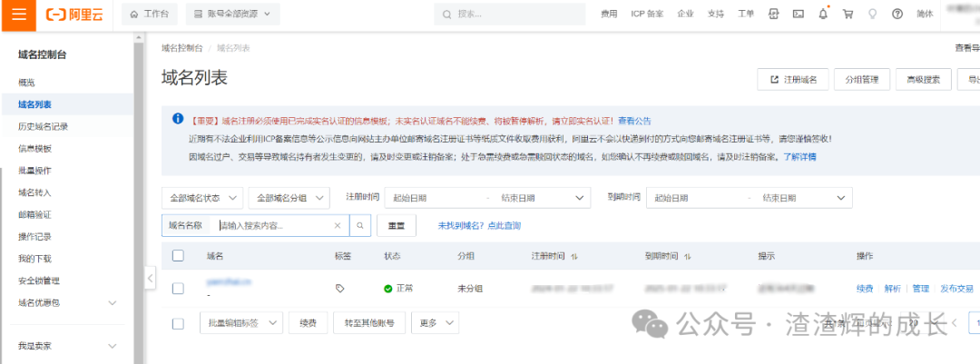Click the tag icon in the domain row
The width and height of the screenshot is (980, 364).
click(x=339, y=289)
